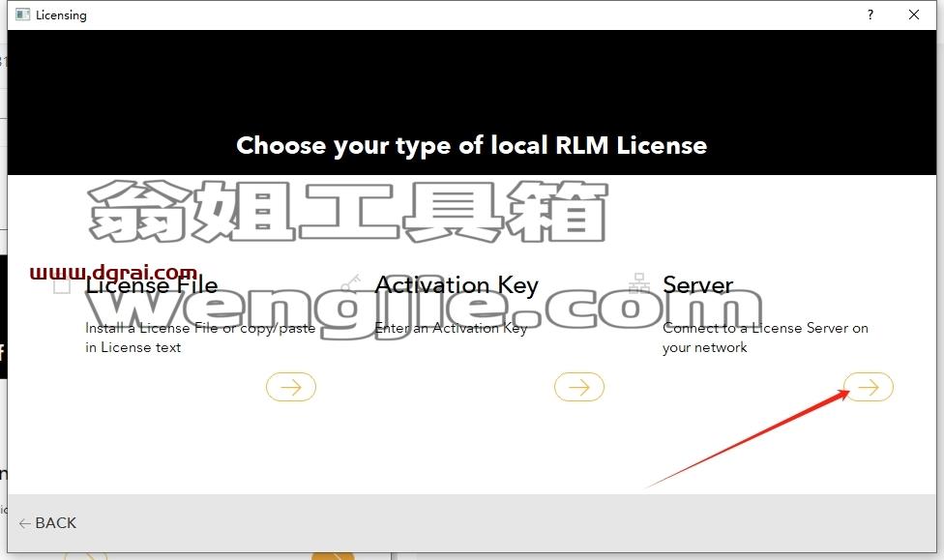Viewport: 944px width, 560px height.
Task: Click the 'Install a License File' description text
Action: [200, 338]
